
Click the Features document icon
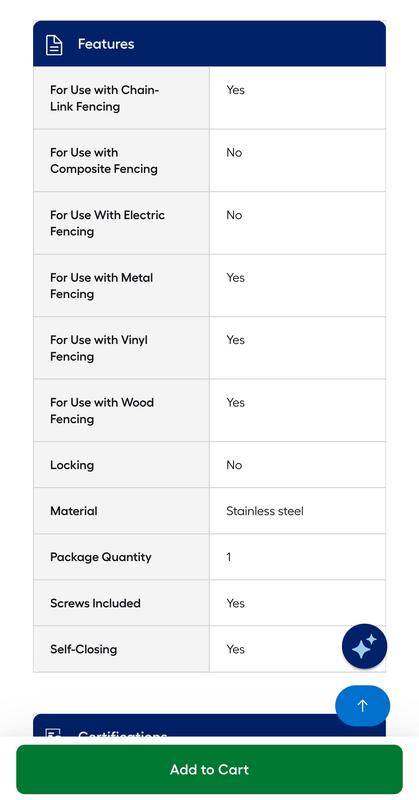tap(54, 44)
